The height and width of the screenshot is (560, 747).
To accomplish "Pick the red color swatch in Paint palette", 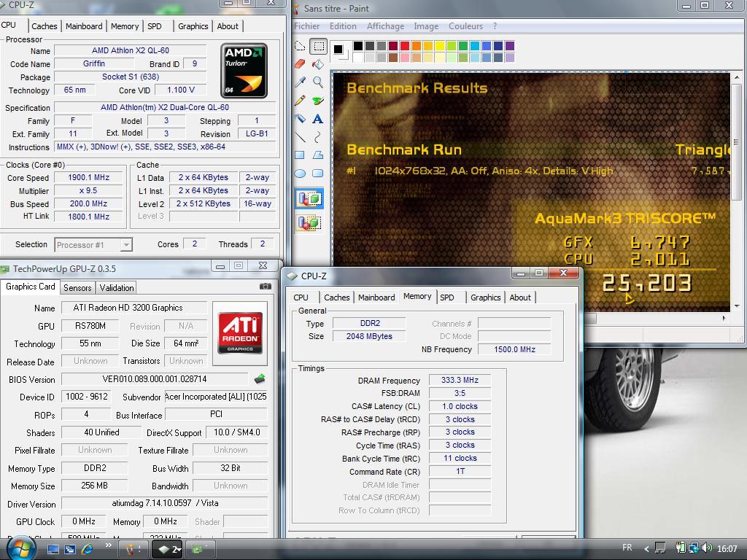I will [404, 46].
